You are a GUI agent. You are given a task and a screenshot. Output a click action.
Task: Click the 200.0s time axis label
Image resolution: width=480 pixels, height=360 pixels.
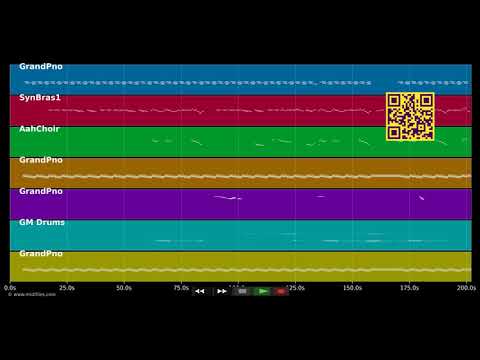pos(466,288)
